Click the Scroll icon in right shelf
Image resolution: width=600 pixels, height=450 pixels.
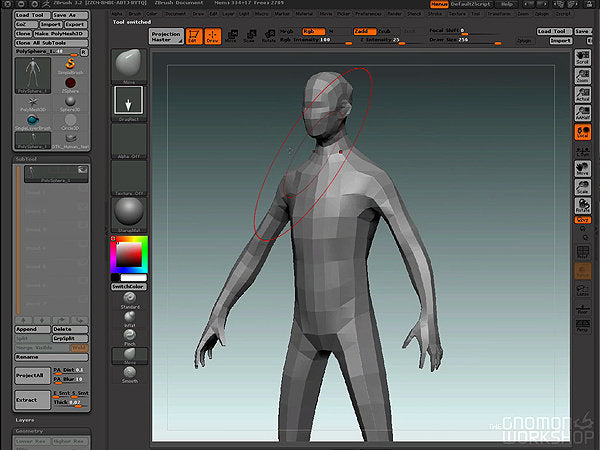pyautogui.click(x=582, y=56)
